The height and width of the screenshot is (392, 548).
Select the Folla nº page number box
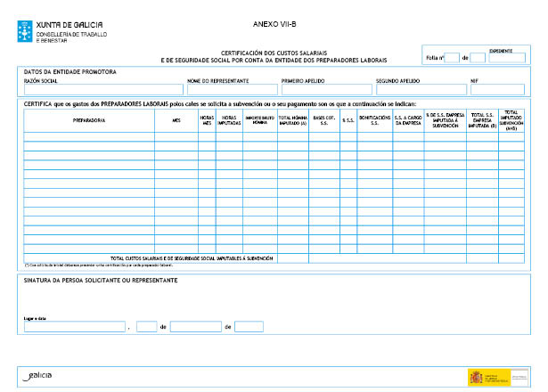451,58
